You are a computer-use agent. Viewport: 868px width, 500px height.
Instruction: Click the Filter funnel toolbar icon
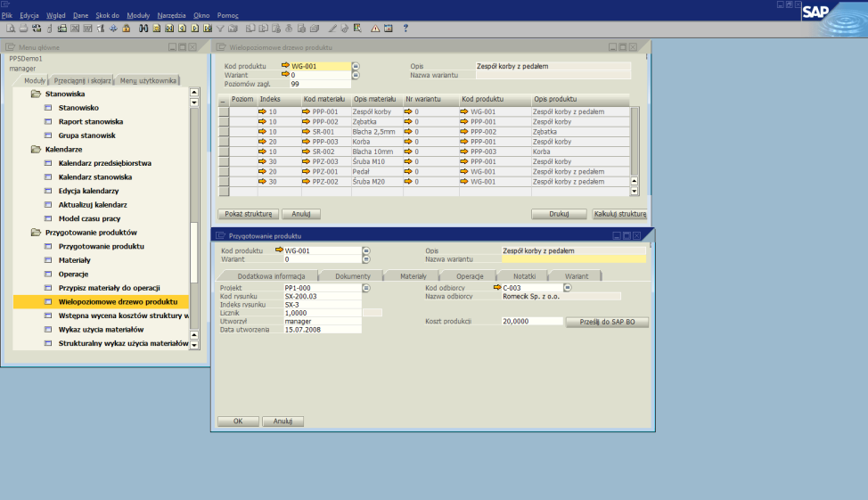(220, 29)
